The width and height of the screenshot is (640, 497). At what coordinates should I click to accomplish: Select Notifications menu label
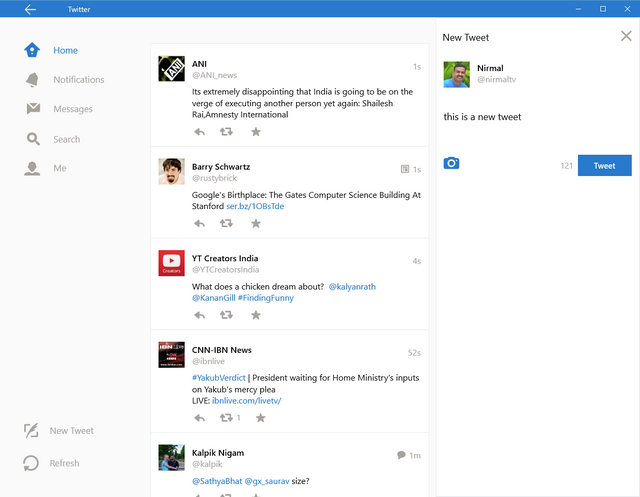click(x=79, y=80)
